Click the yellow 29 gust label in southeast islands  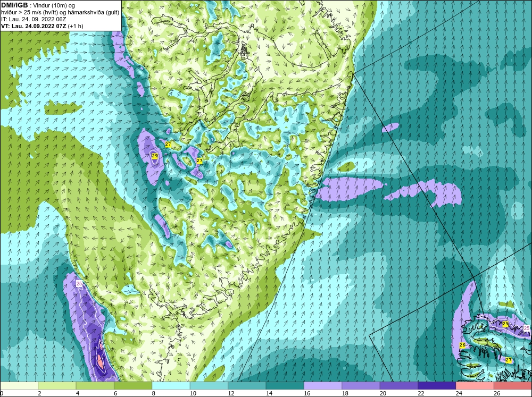[505, 324]
